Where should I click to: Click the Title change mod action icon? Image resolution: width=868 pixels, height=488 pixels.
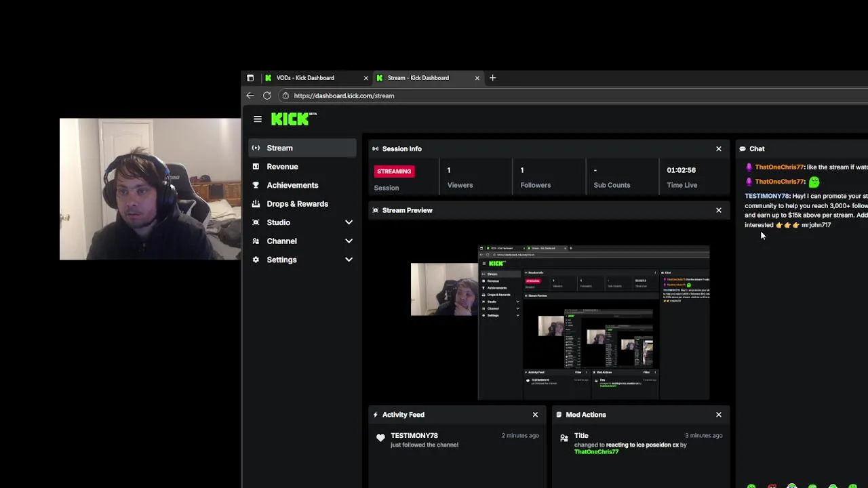(564, 439)
